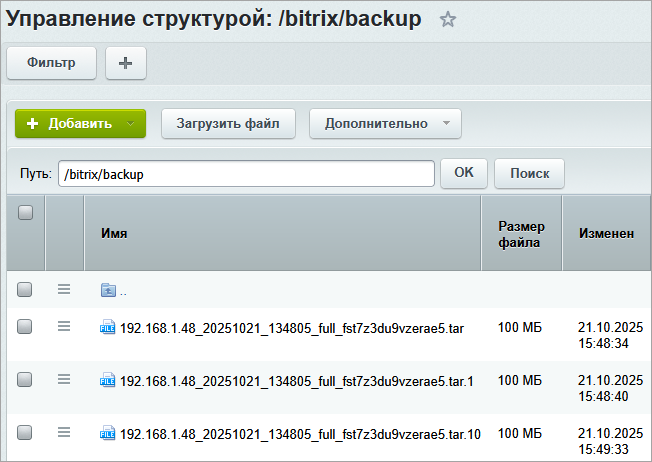This screenshot has width=652, height=462.
Task: Open hamburger menu for the .tar.1 row
Action: (x=64, y=379)
